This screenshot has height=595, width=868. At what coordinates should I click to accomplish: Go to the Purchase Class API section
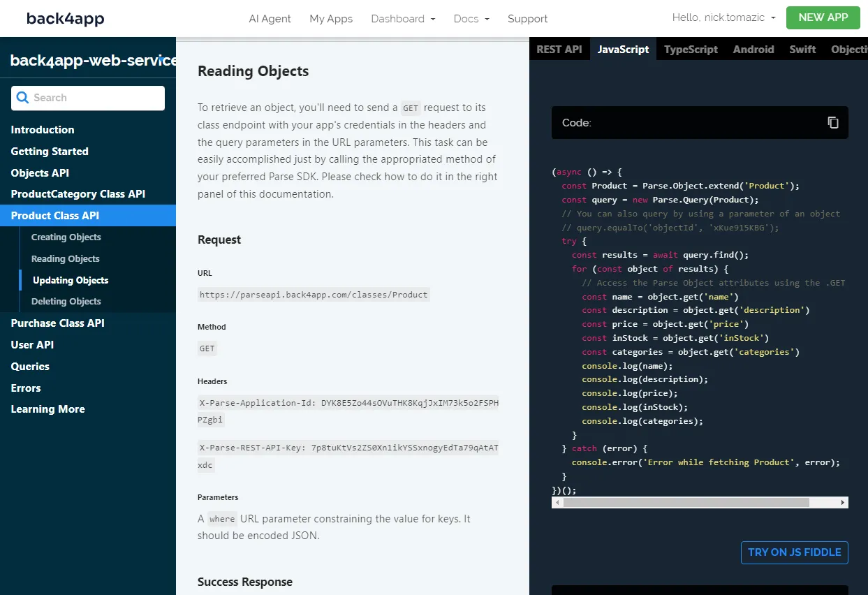(57, 323)
